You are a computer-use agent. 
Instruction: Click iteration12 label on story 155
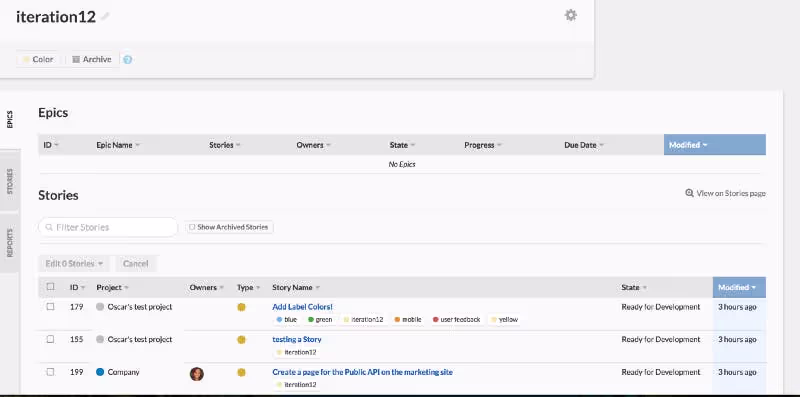pyautogui.click(x=296, y=352)
